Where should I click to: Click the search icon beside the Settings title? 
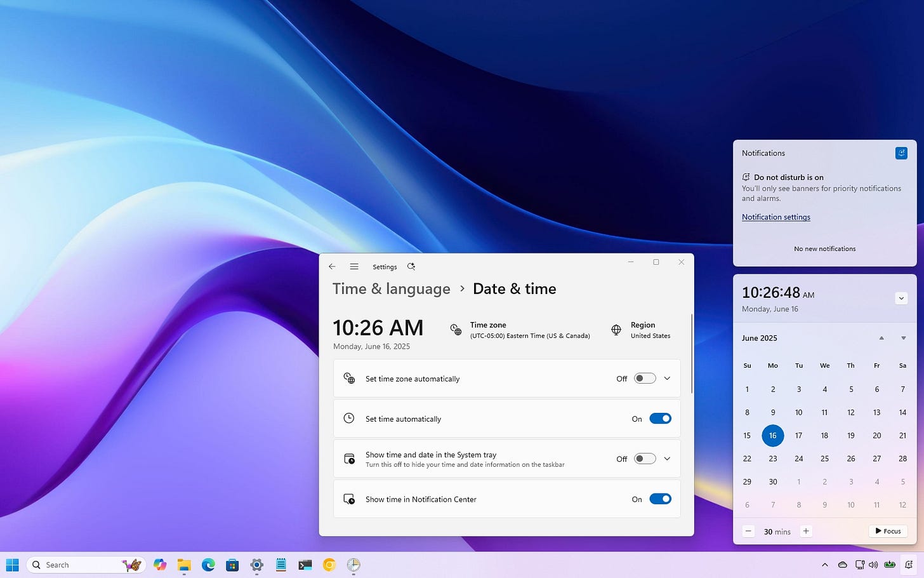coord(411,266)
